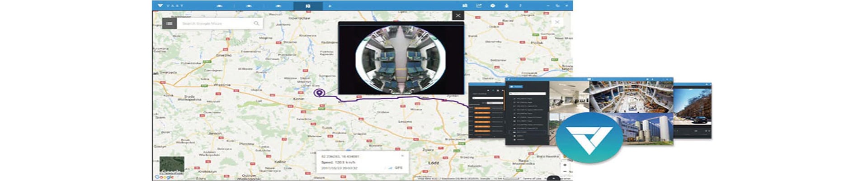This screenshot has width=868, height=181.
Task: Click the Kalisz city label on the map
Action: (x=280, y=161)
